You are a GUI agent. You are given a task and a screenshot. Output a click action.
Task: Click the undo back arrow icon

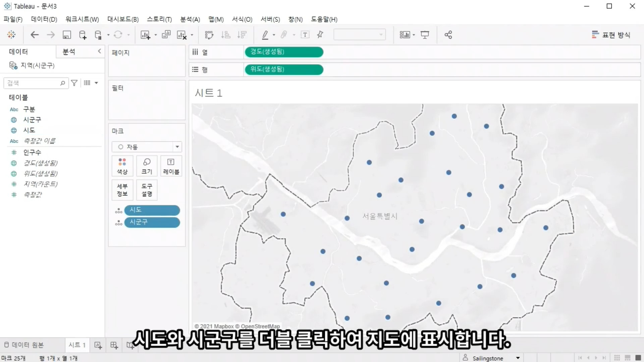coord(35,35)
